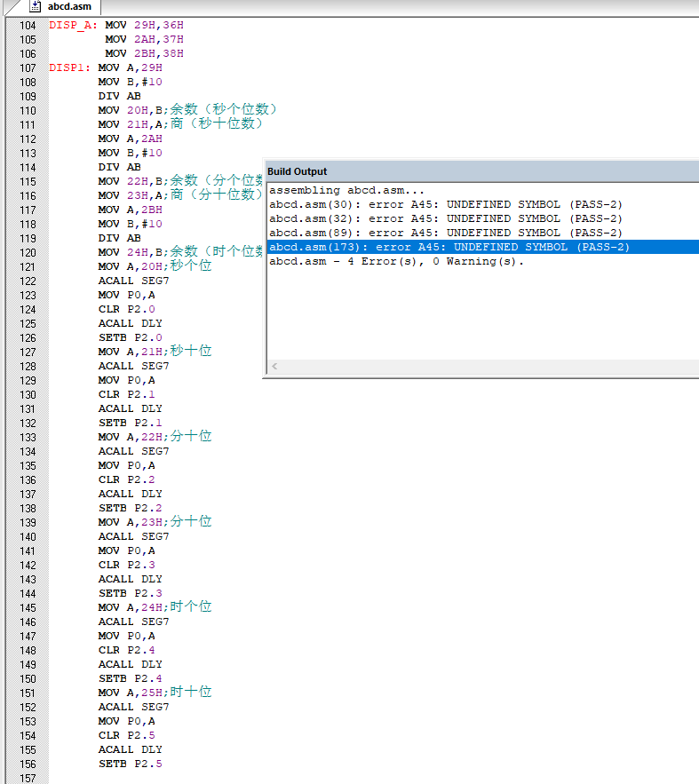Select the abcd.asm(32) error line
Screen dimensions: 699x784
point(446,218)
